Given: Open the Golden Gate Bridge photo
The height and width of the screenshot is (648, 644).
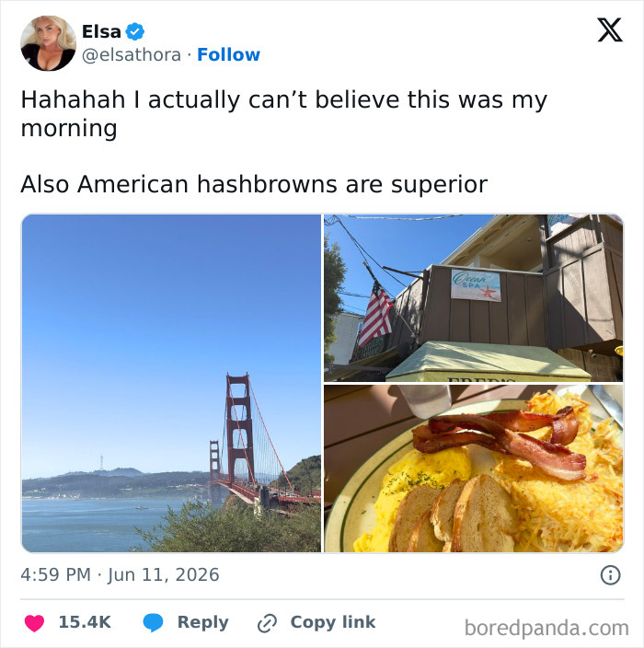Looking at the screenshot, I should (171, 383).
